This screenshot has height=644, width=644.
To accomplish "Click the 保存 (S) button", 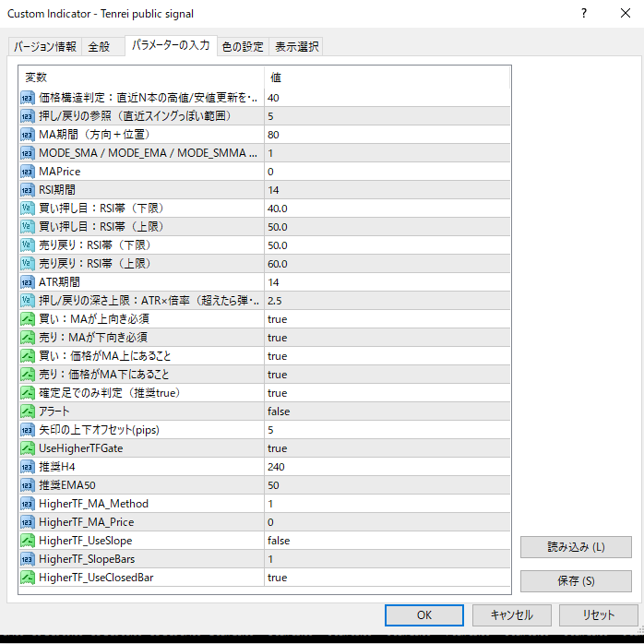I will pyautogui.click(x=576, y=581).
